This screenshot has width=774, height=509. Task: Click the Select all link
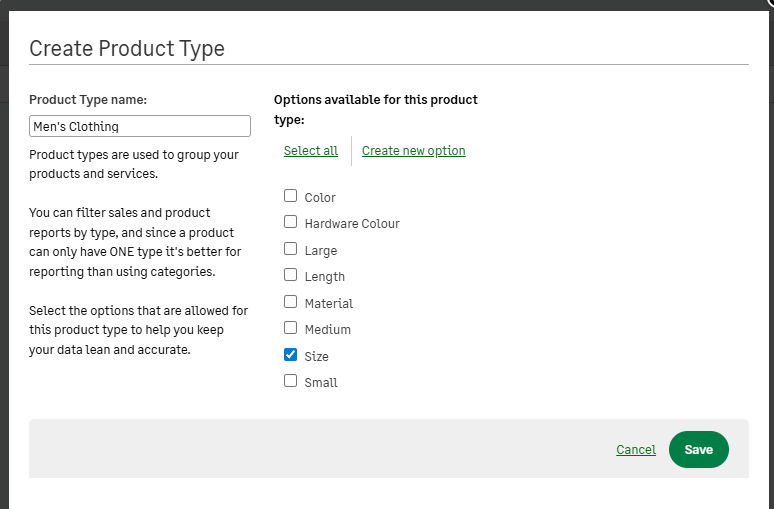coord(310,151)
